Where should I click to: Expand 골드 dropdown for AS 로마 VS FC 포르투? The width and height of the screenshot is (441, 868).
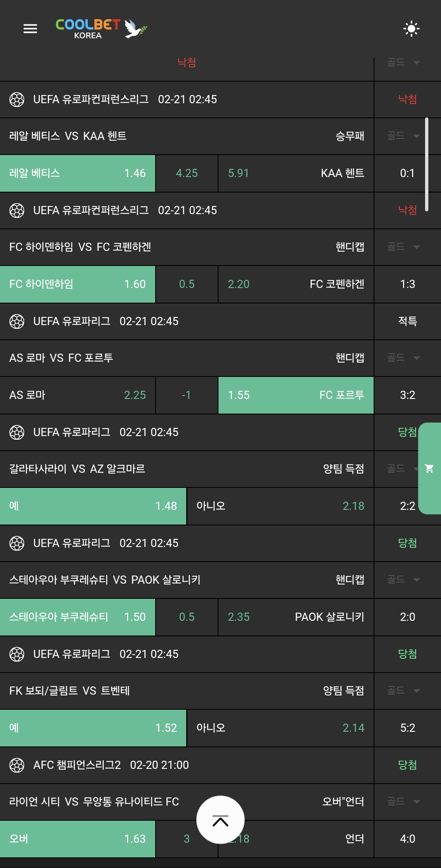[403, 358]
